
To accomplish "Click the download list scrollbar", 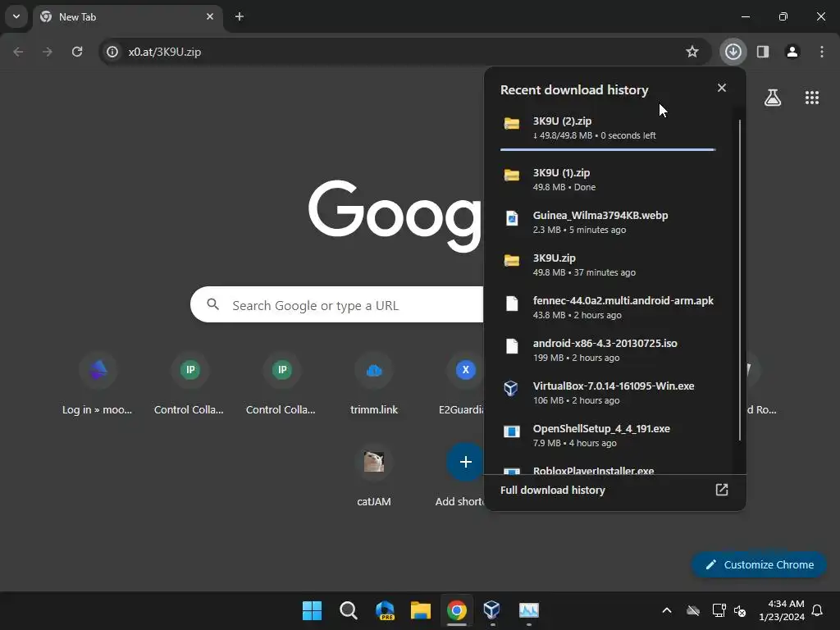I will click(740, 281).
